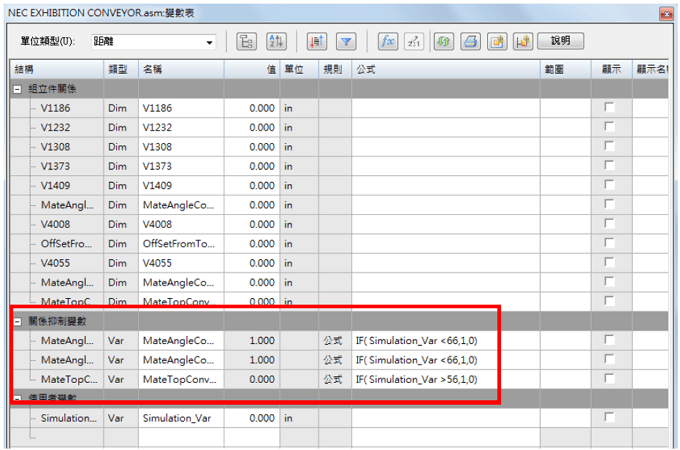Close the variable table window
The width and height of the screenshot is (680, 450).
click(665, 13)
